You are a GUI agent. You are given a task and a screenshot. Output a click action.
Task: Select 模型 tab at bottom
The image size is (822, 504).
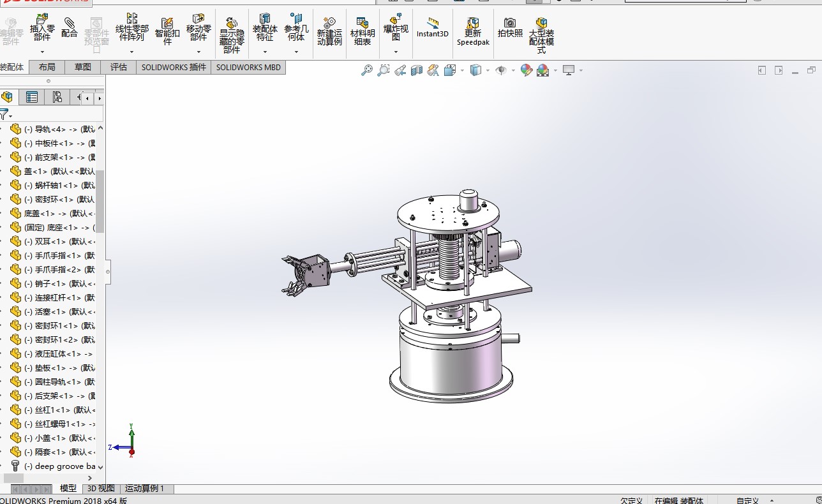coord(68,489)
